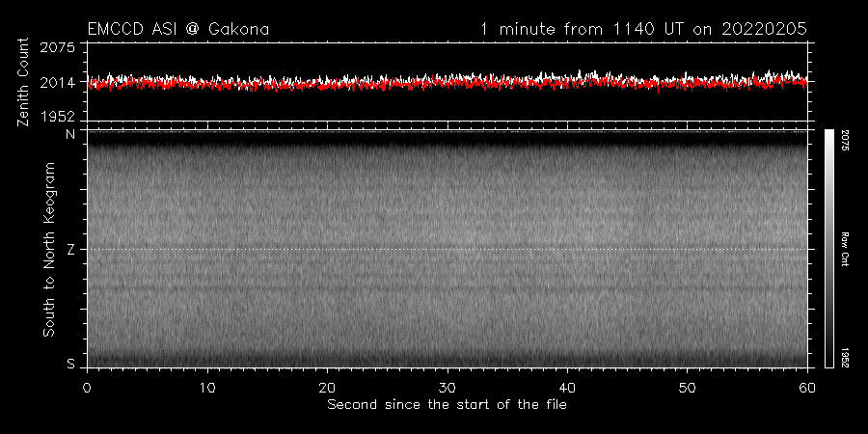Click the grayscale colorbar gradient
868x434 pixels.
(x=828, y=249)
